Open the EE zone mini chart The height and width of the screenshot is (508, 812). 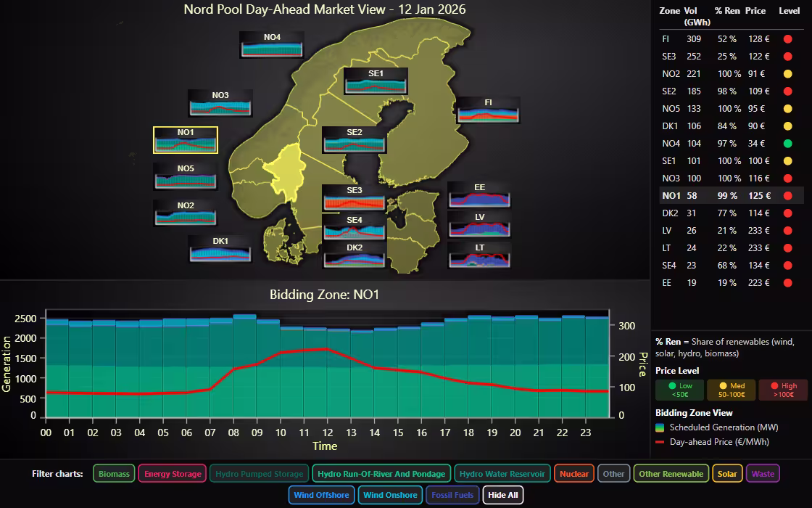point(479,195)
